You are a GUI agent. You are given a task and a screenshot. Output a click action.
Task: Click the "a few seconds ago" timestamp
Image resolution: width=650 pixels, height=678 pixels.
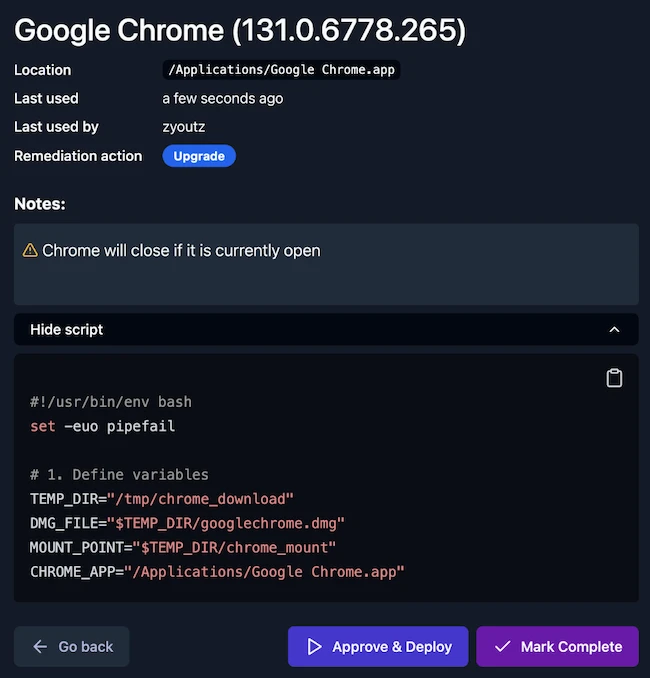click(222, 98)
